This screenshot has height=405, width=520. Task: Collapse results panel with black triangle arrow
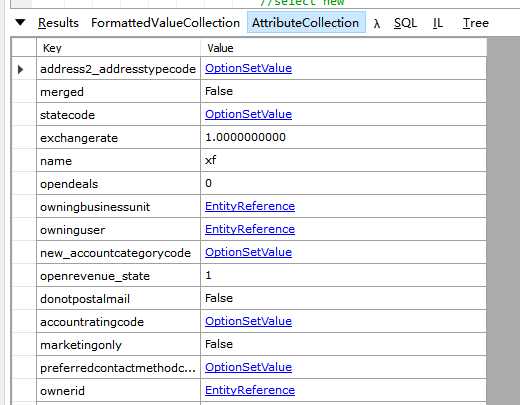[20, 22]
